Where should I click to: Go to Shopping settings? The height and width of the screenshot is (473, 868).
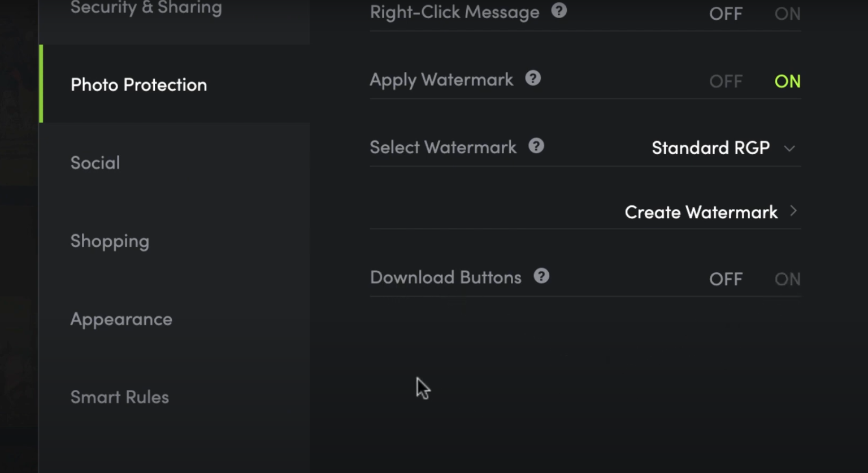click(x=110, y=241)
